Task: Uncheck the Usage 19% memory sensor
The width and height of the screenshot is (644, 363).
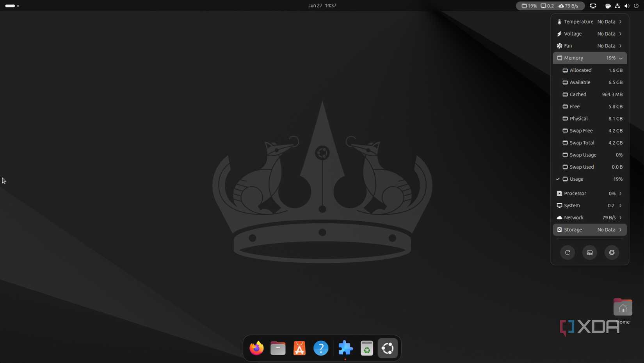Action: tap(590, 179)
